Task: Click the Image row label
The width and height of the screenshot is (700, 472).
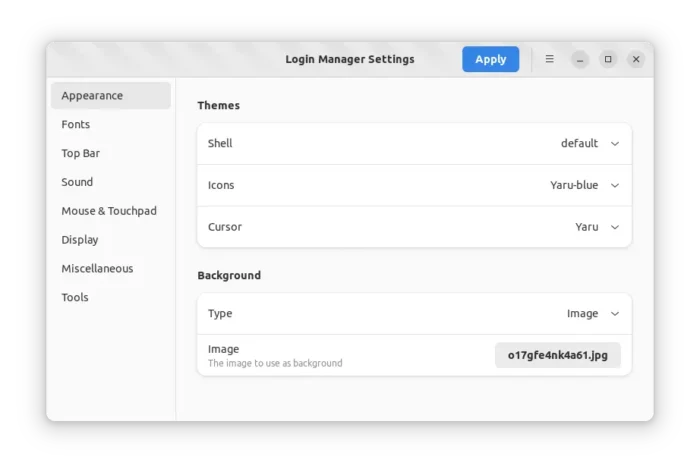Action: pos(223,349)
